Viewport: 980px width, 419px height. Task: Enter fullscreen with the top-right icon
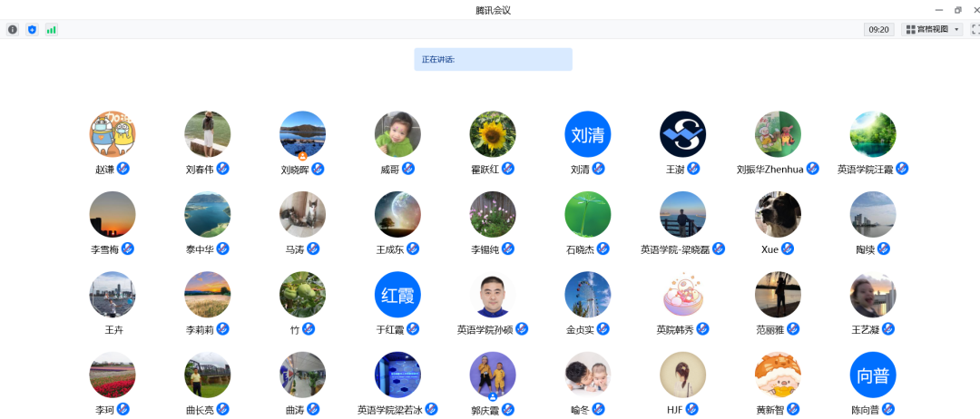[x=975, y=29]
